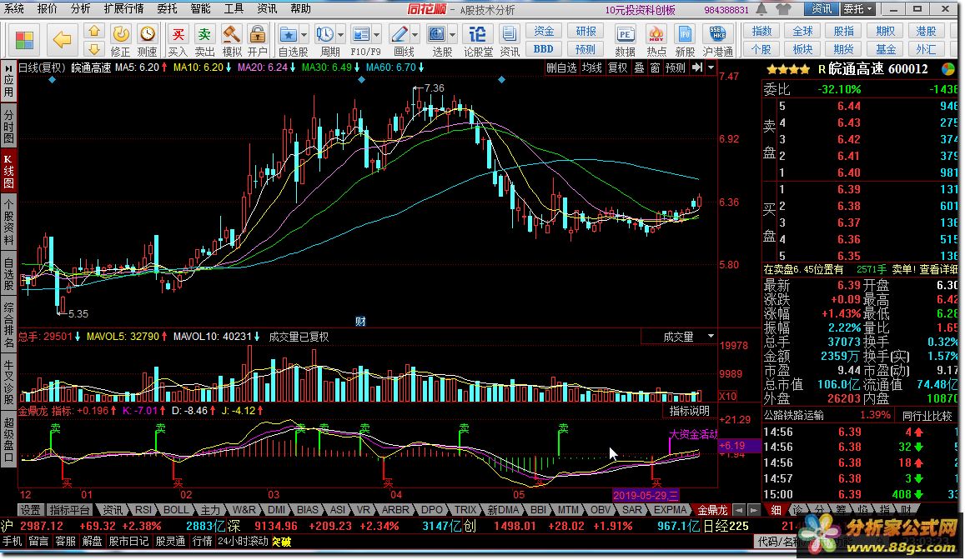965x560 pixels.
Task: Select the BOLL indicator tab
Action: 176,510
